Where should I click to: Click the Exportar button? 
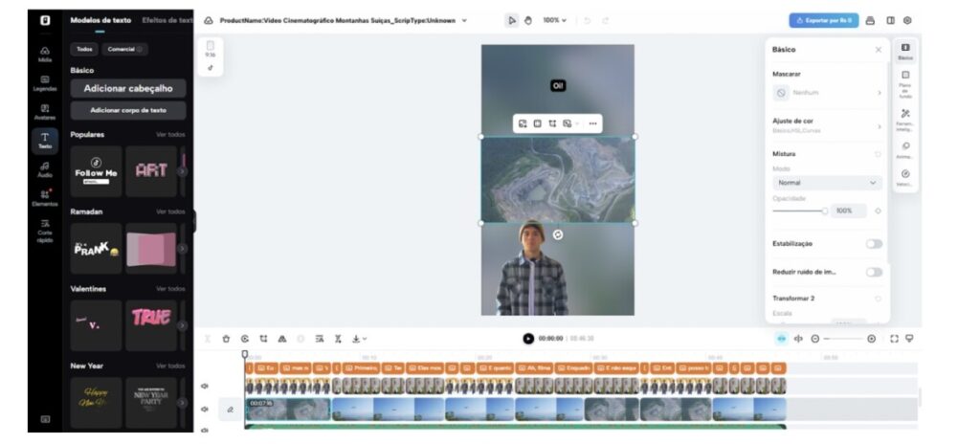[x=824, y=21]
